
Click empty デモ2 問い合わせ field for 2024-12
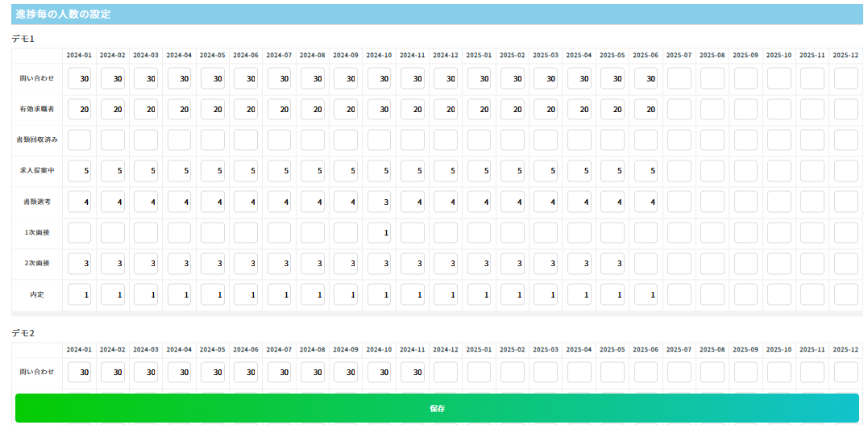coord(446,373)
